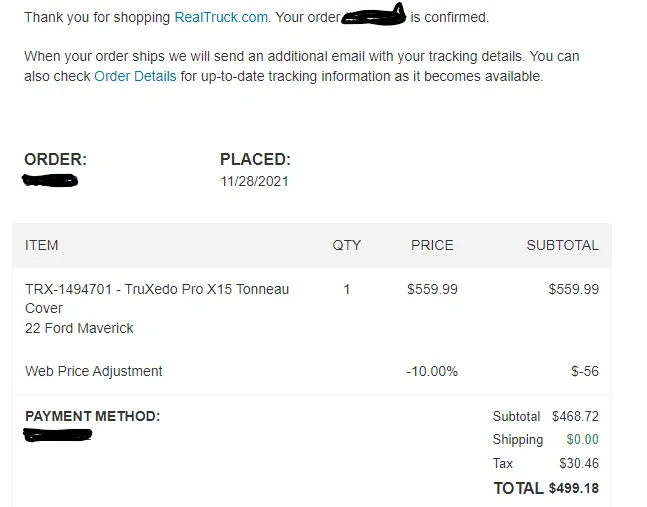Click the Tax amount $30.46

point(579,463)
